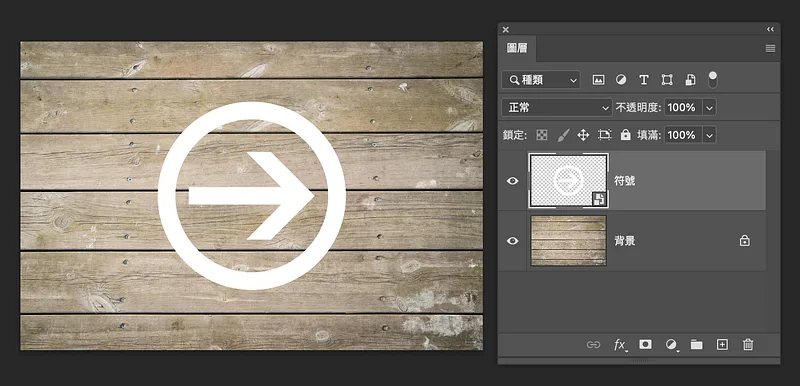Viewport: 800px width, 386px height.
Task: Open the 種類 filter type dropdown
Action: point(541,80)
